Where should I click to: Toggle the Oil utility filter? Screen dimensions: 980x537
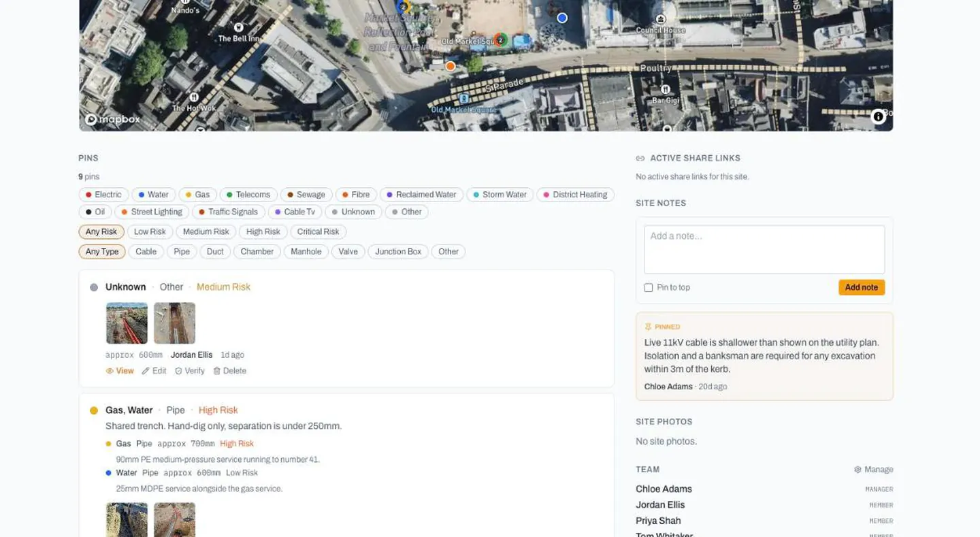[x=95, y=212]
